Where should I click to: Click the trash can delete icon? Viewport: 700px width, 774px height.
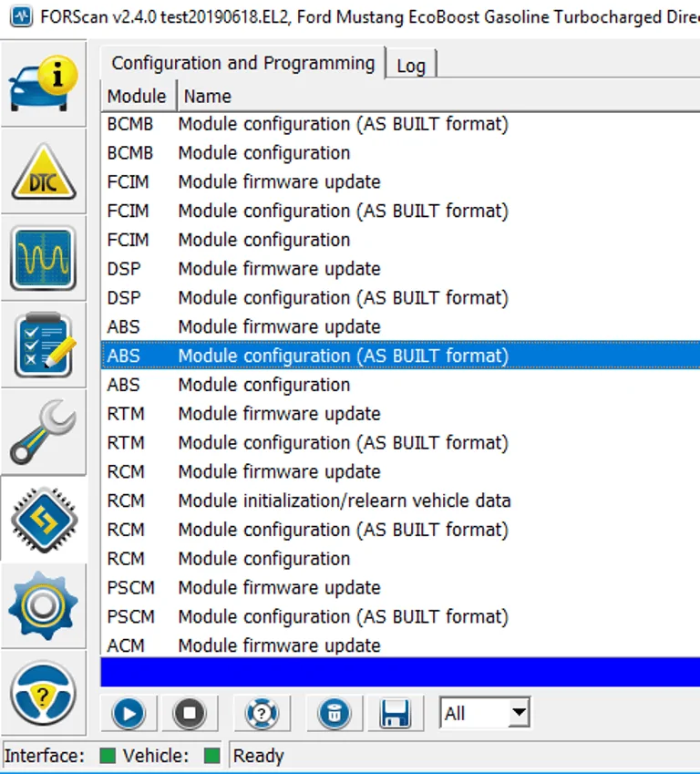coord(335,713)
